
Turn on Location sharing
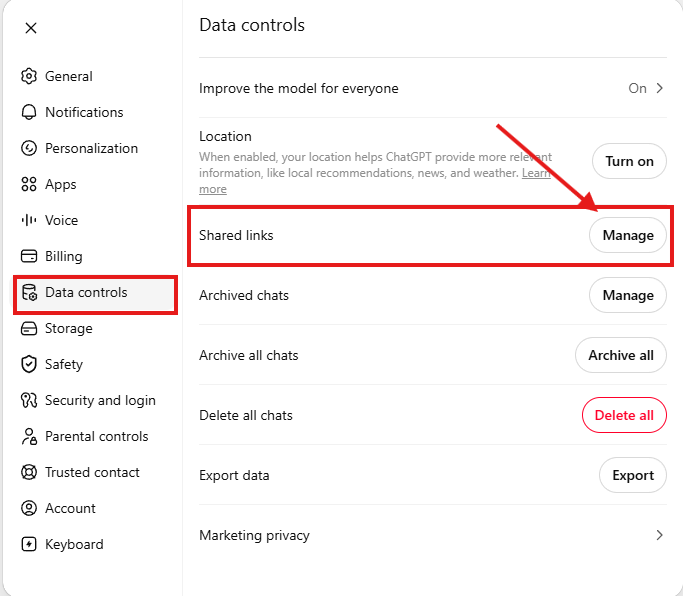pos(629,161)
